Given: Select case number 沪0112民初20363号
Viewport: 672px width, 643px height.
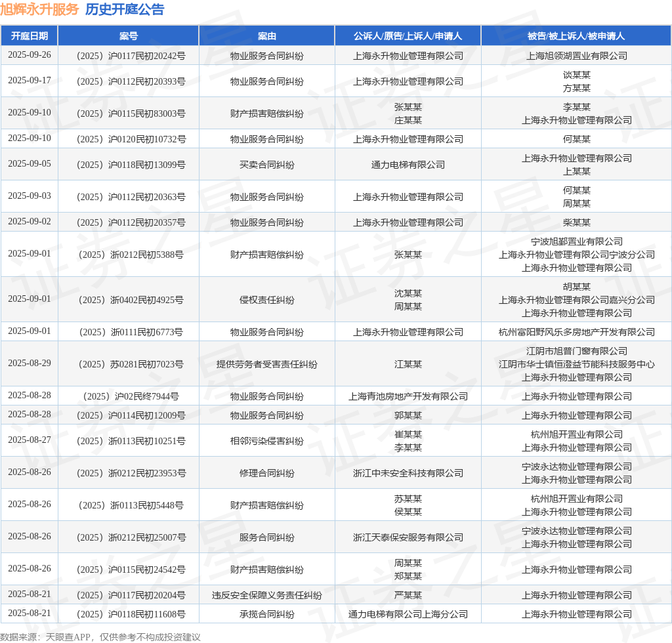Looking at the screenshot, I should tap(147, 197).
